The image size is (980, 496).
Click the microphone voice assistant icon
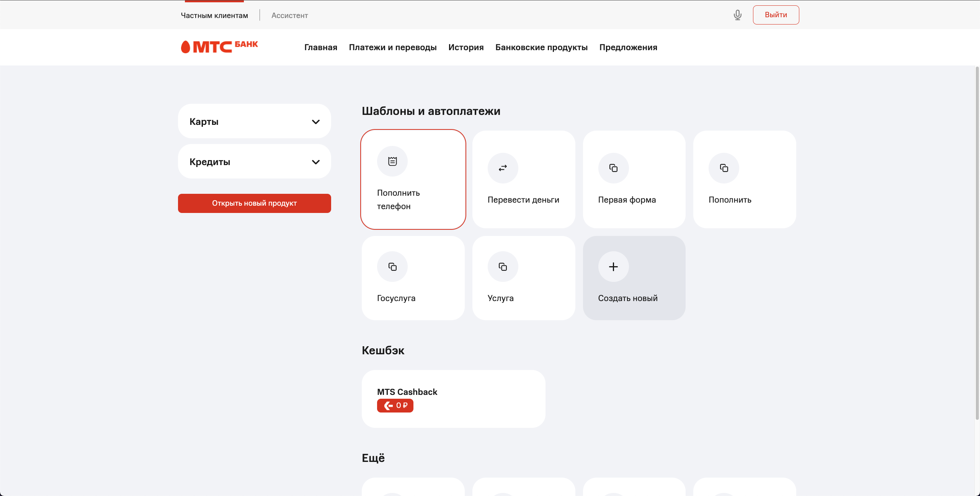coord(737,15)
